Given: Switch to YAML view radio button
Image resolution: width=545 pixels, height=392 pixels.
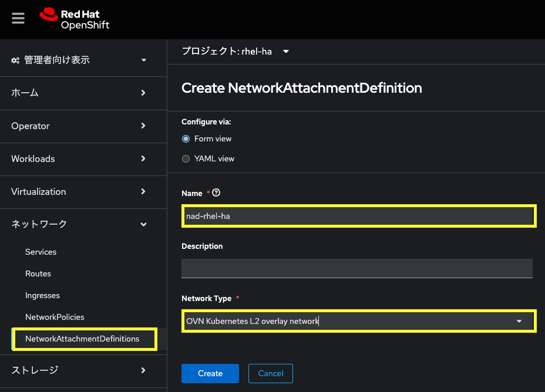Looking at the screenshot, I should point(186,158).
